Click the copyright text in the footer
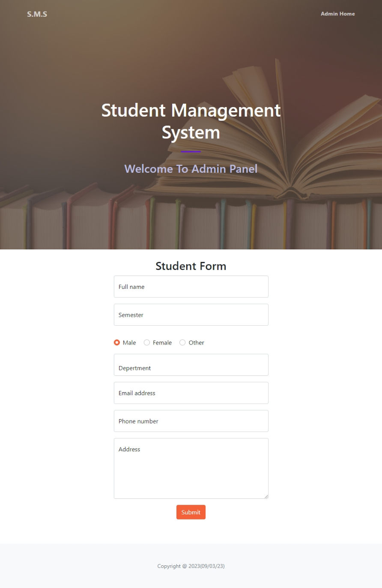The image size is (382, 588). [191, 566]
